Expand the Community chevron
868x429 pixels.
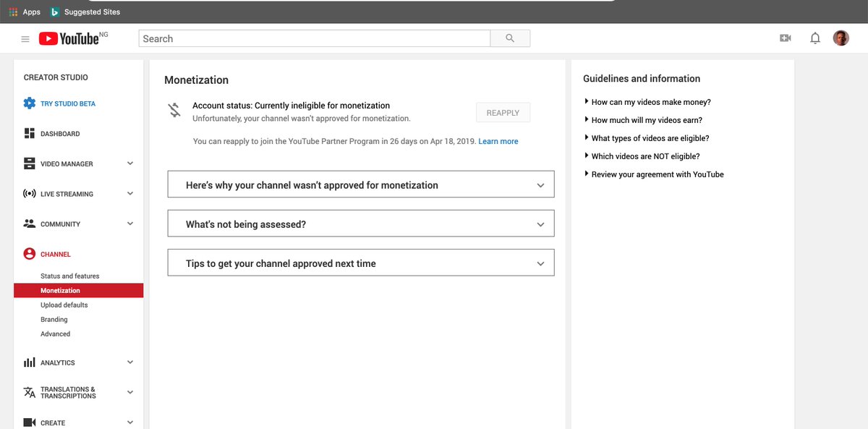(x=130, y=224)
